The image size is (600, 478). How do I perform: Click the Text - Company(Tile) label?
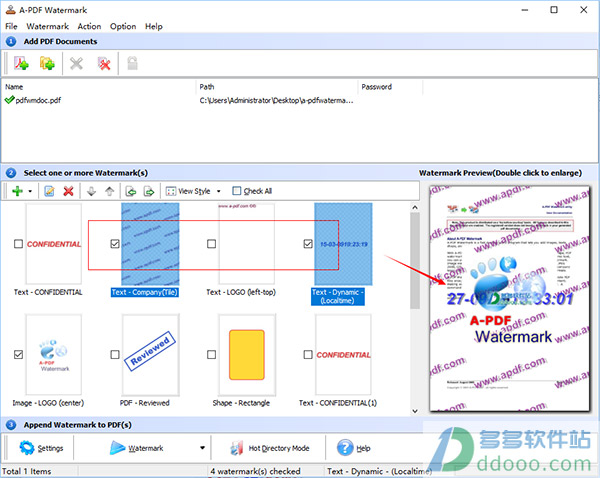click(x=145, y=292)
